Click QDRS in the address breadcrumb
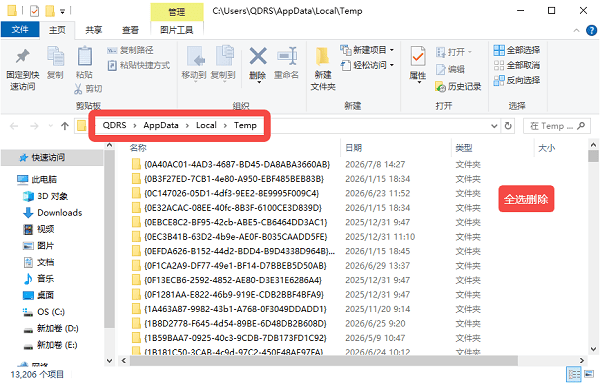Image resolution: width=600 pixels, height=383 pixels. (x=114, y=125)
